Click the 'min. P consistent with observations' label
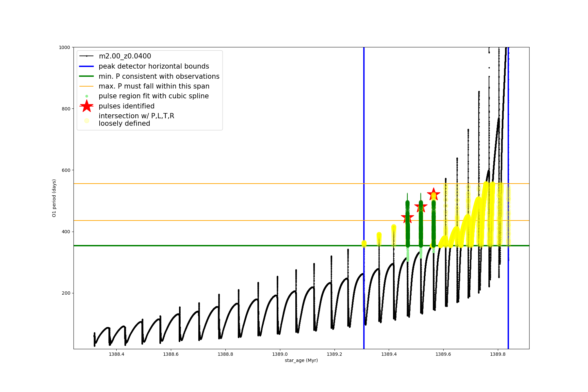The height and width of the screenshot is (392, 588). click(x=159, y=76)
